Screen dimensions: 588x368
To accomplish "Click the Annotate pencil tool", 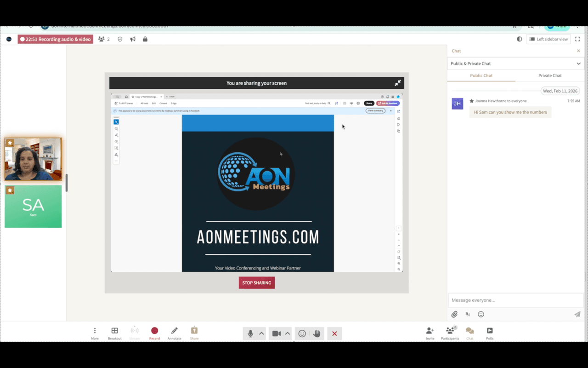I will pos(174,331).
